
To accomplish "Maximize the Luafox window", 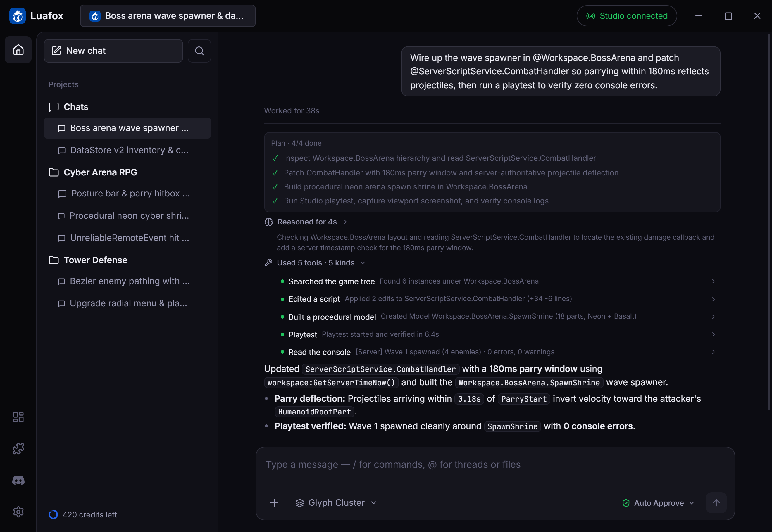I will coord(728,16).
